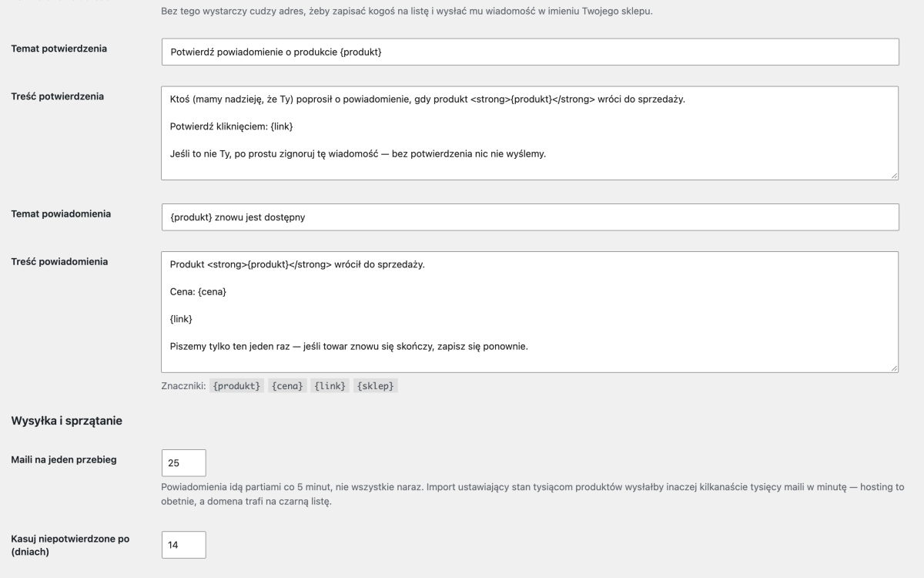Click into the Treść powiadomienia text area
Screen dimensions: 924x578
pos(530,312)
